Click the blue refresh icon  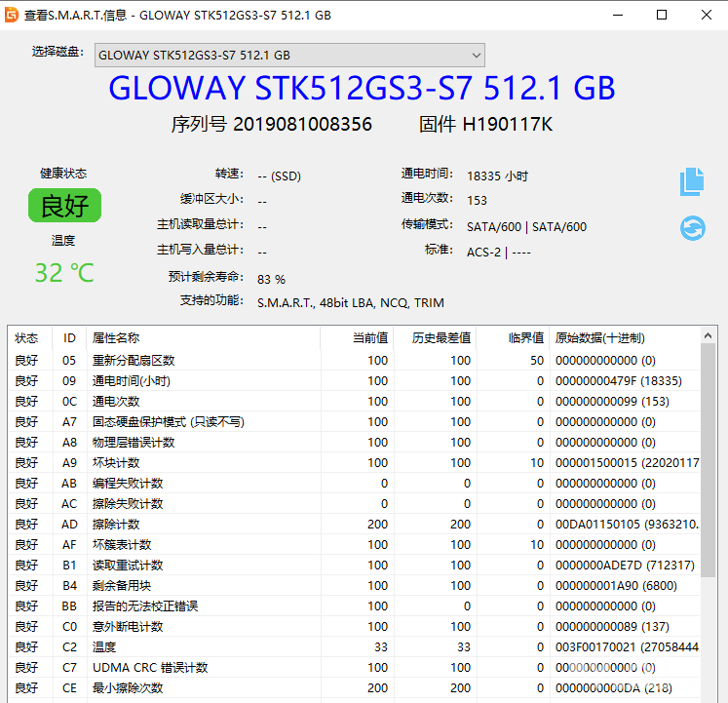pos(692,228)
